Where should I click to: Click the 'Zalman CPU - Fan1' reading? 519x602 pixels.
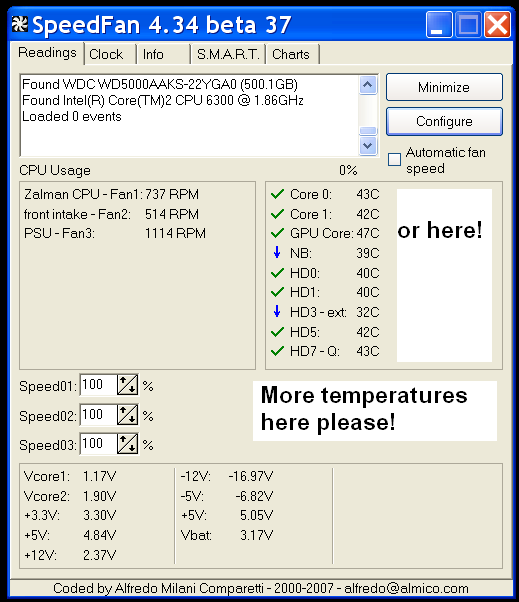coord(111,194)
